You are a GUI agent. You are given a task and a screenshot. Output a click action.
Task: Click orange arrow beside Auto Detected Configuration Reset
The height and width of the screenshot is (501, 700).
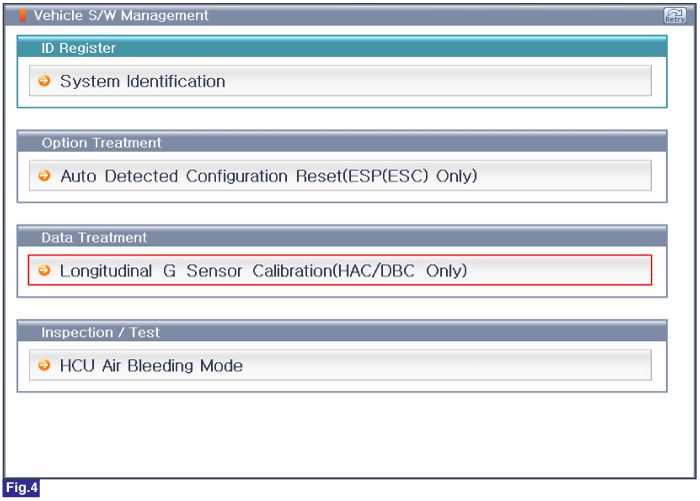(44, 175)
